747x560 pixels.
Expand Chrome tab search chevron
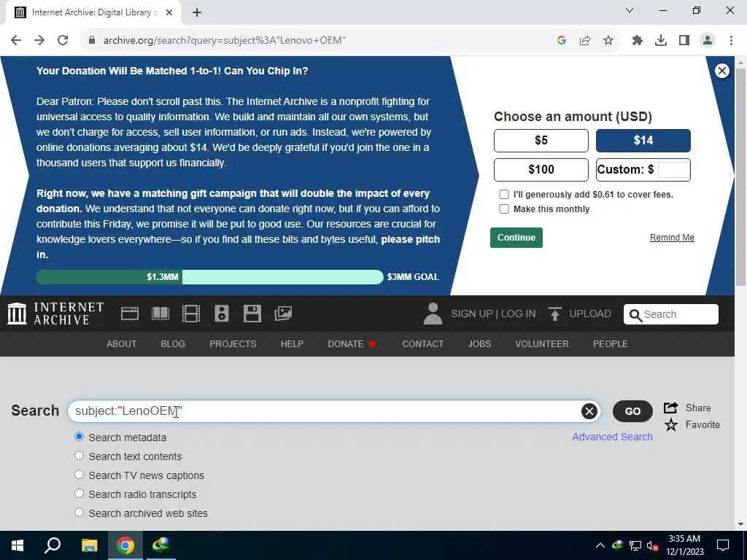click(x=630, y=10)
